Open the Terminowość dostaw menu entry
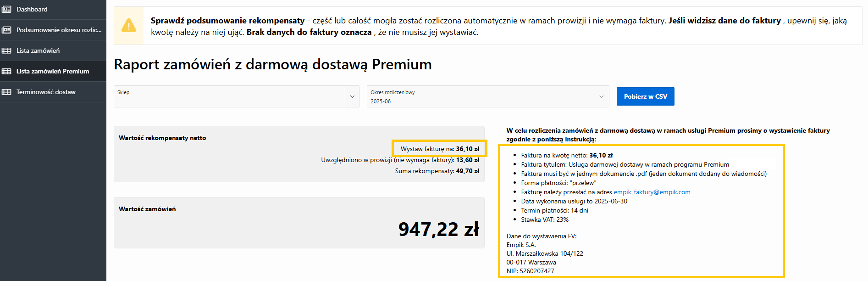Image resolution: width=868 pixels, height=281 pixels. click(46, 92)
